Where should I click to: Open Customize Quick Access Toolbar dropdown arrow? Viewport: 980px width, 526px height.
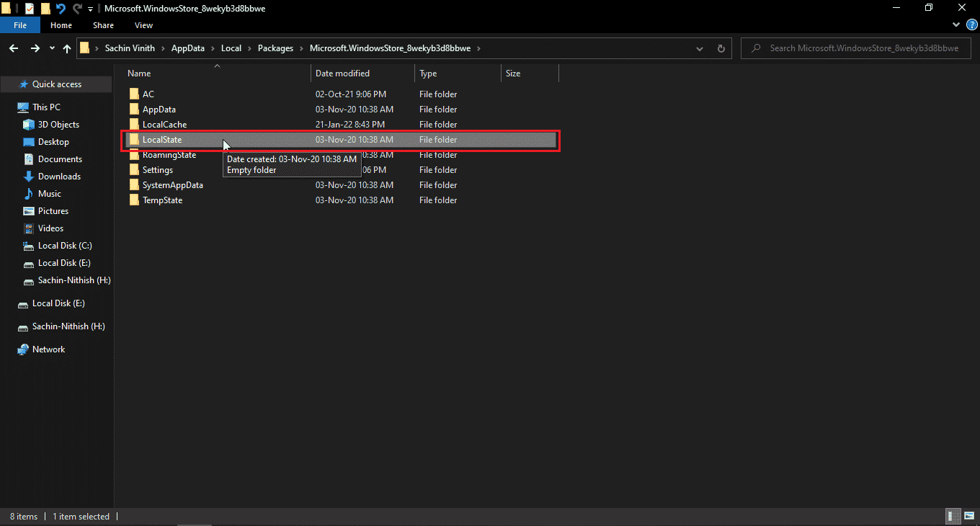(x=91, y=9)
